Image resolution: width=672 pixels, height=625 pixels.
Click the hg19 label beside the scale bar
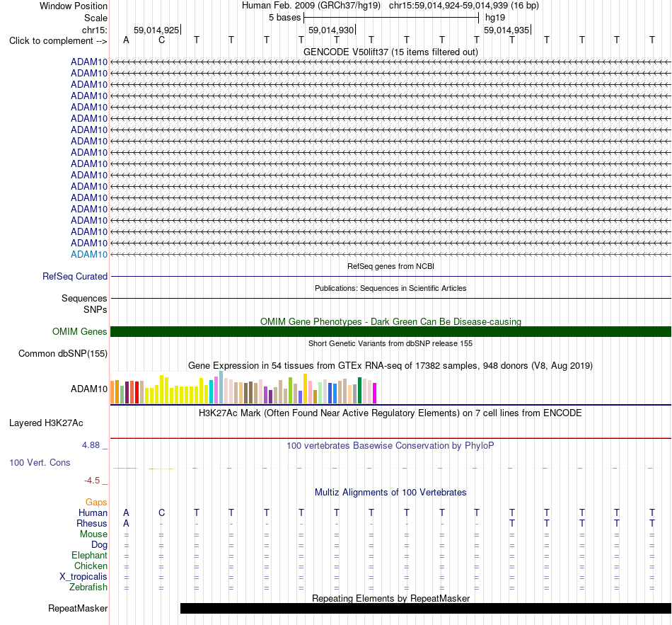coord(495,18)
